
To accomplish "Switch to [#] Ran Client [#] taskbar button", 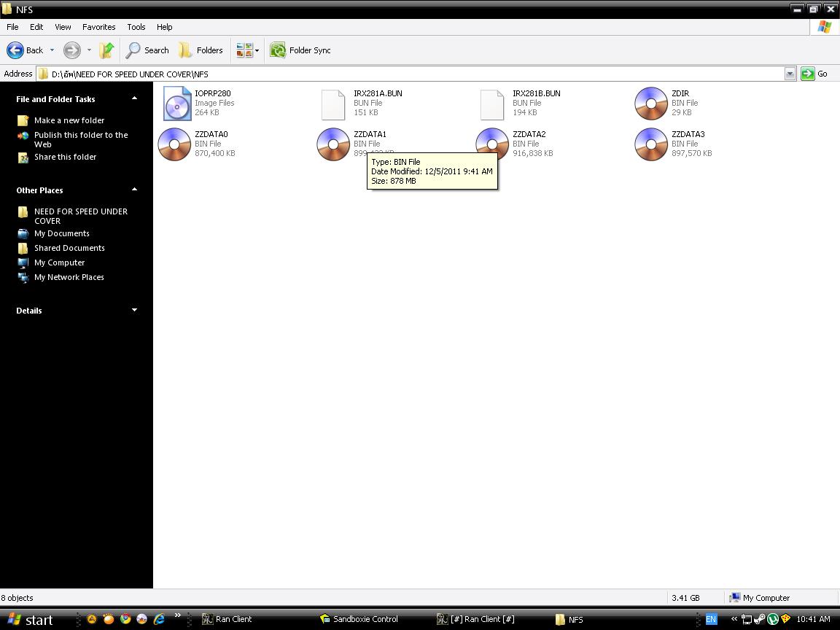I will click(475, 619).
